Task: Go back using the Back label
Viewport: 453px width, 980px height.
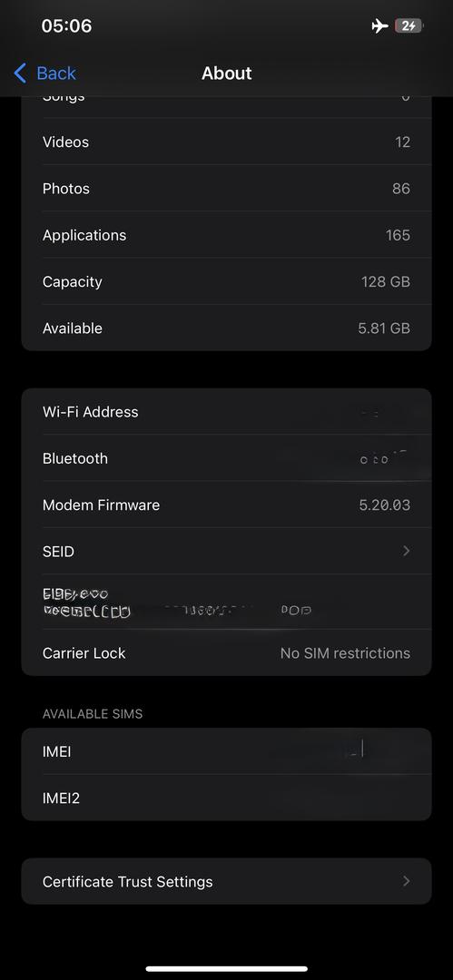Action: point(56,73)
